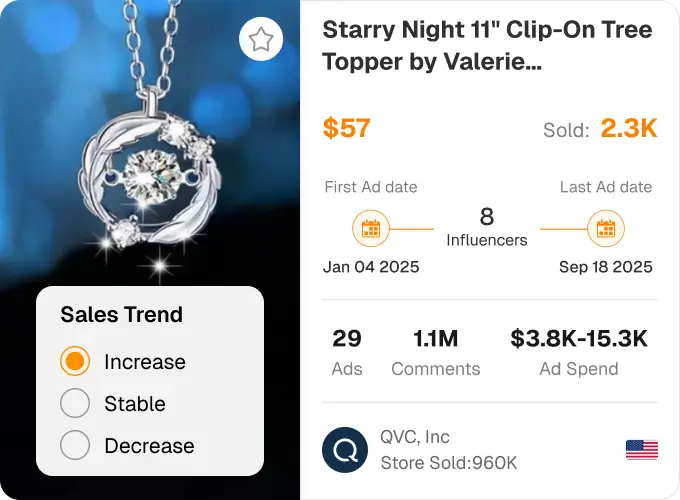Image resolution: width=680 pixels, height=500 pixels.
Task: Click the First Ad date calendar icon
Action: 371,229
